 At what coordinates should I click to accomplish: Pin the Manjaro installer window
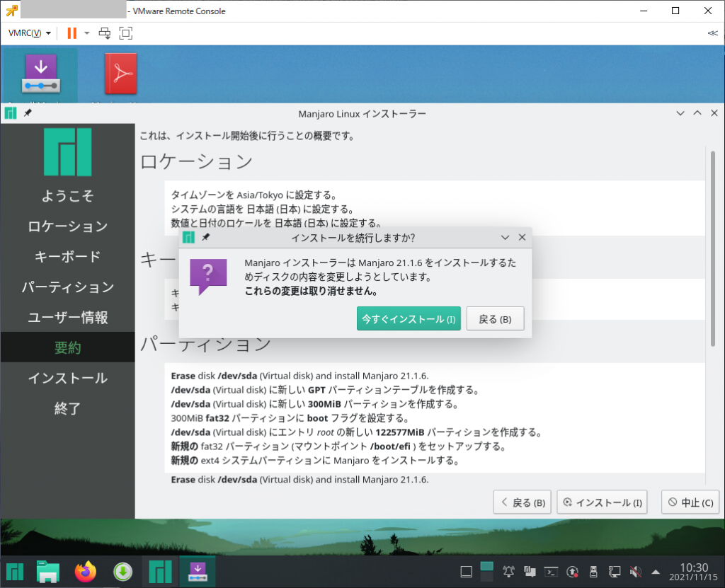28,113
